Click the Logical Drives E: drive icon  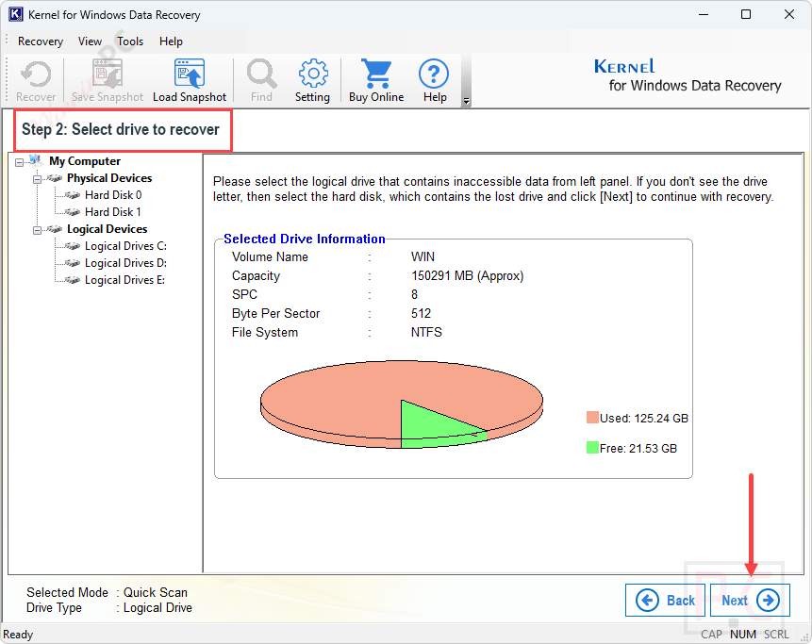coord(73,280)
